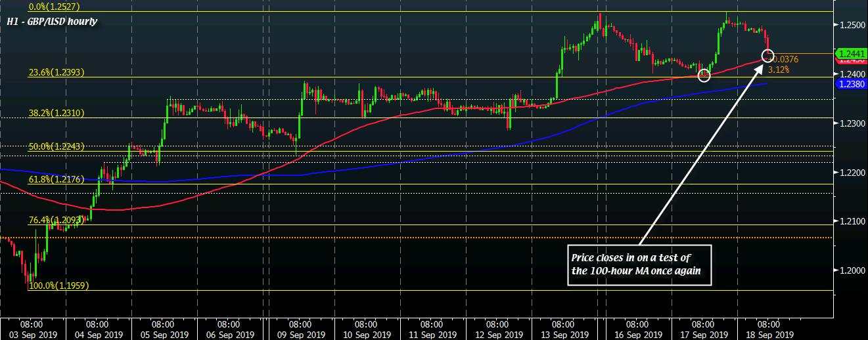Click the 1.2000 price axis value
This screenshot has width=868, height=340.
pos(852,271)
